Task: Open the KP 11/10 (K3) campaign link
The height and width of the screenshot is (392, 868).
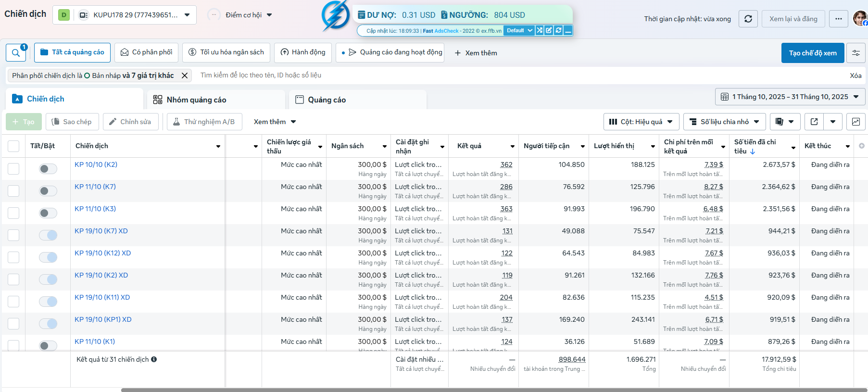Action: [95, 209]
